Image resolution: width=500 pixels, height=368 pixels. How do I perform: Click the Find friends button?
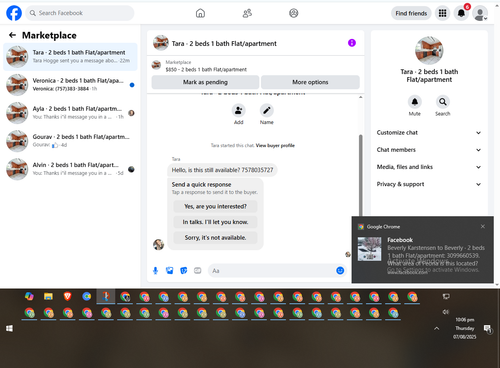click(411, 13)
